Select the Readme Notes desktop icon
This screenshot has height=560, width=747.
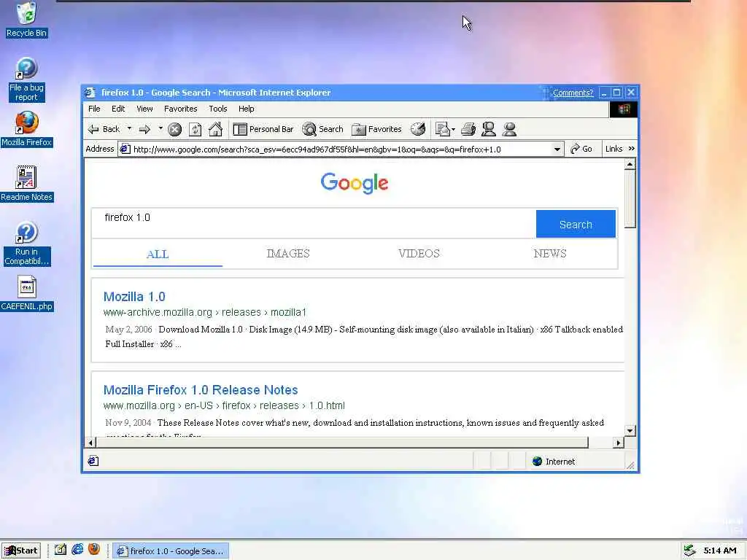(x=27, y=184)
